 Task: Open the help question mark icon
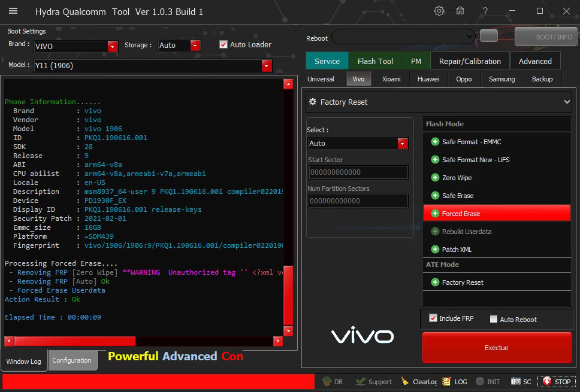click(x=485, y=11)
